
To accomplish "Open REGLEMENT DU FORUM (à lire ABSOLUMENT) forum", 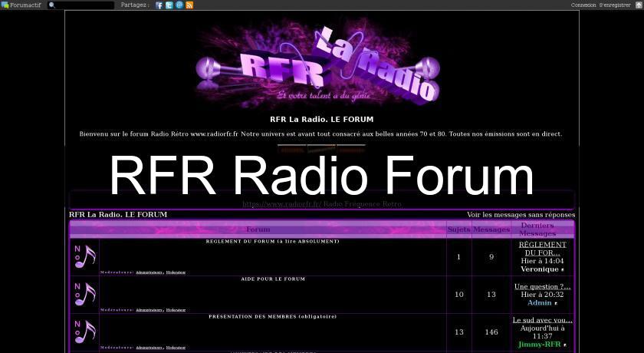I will click(273, 241).
